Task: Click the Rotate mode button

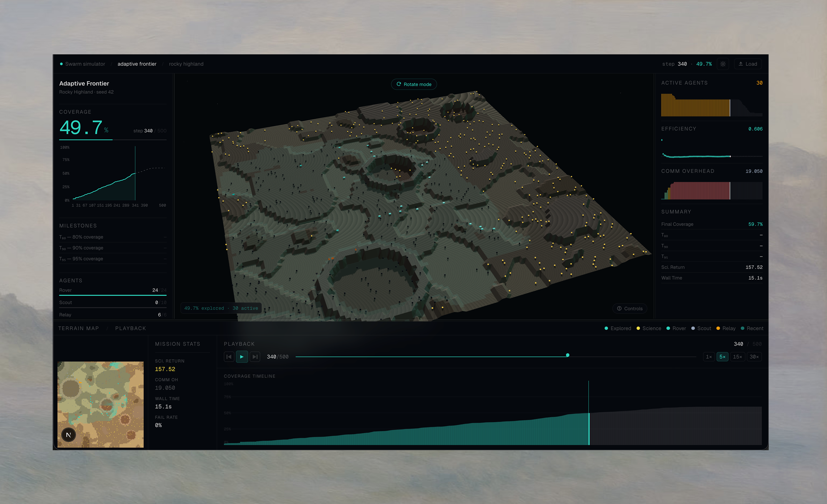Action: pos(413,84)
